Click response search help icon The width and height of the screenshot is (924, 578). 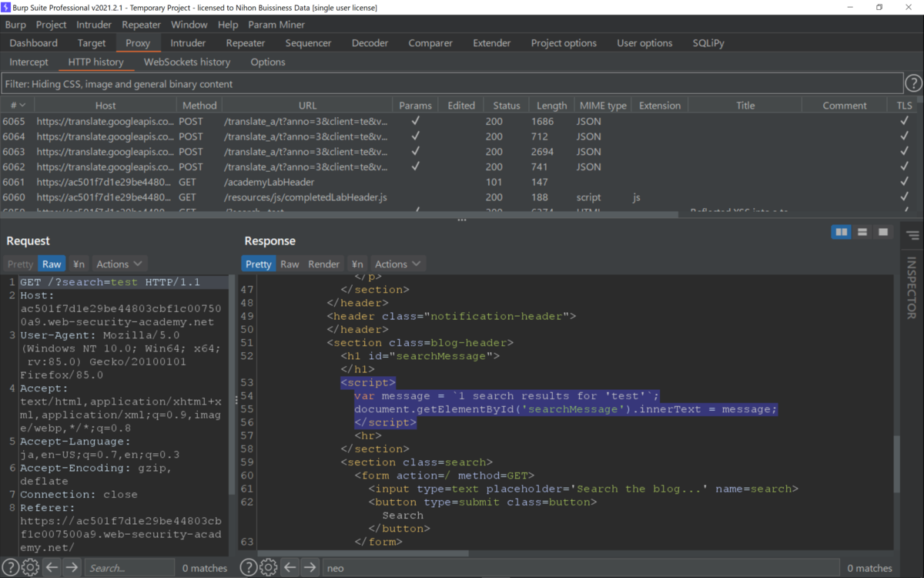coord(248,568)
